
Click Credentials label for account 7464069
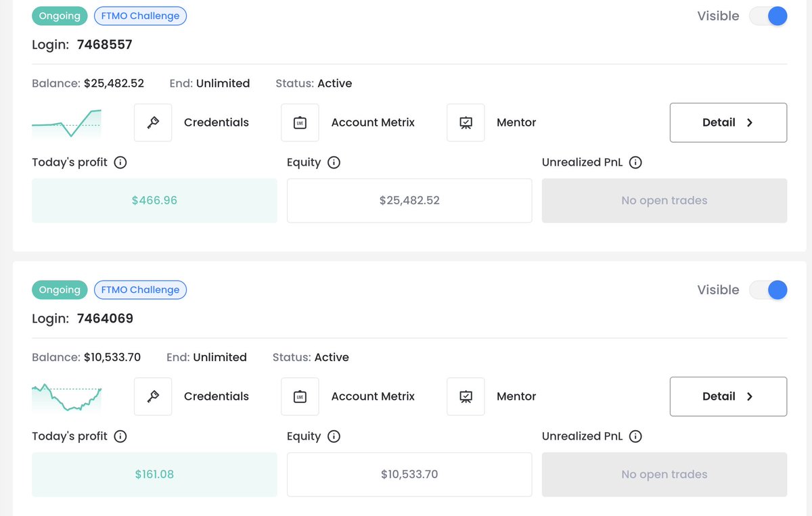[x=217, y=396]
